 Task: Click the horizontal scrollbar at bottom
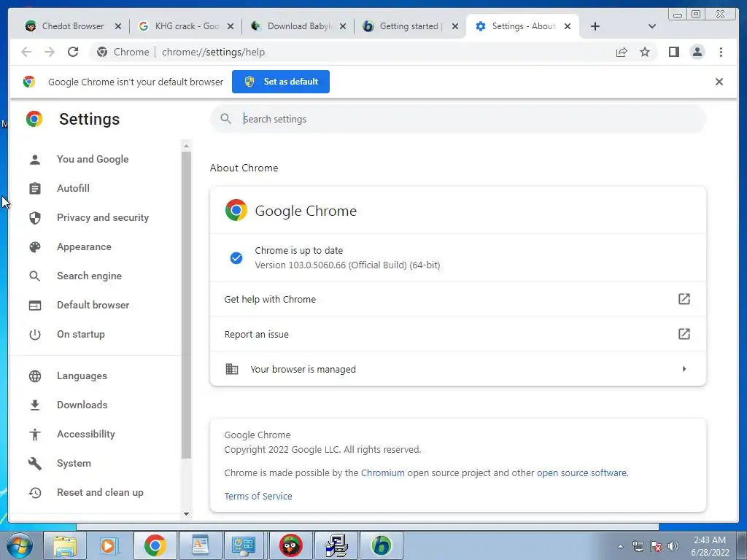pyautogui.click(x=368, y=526)
